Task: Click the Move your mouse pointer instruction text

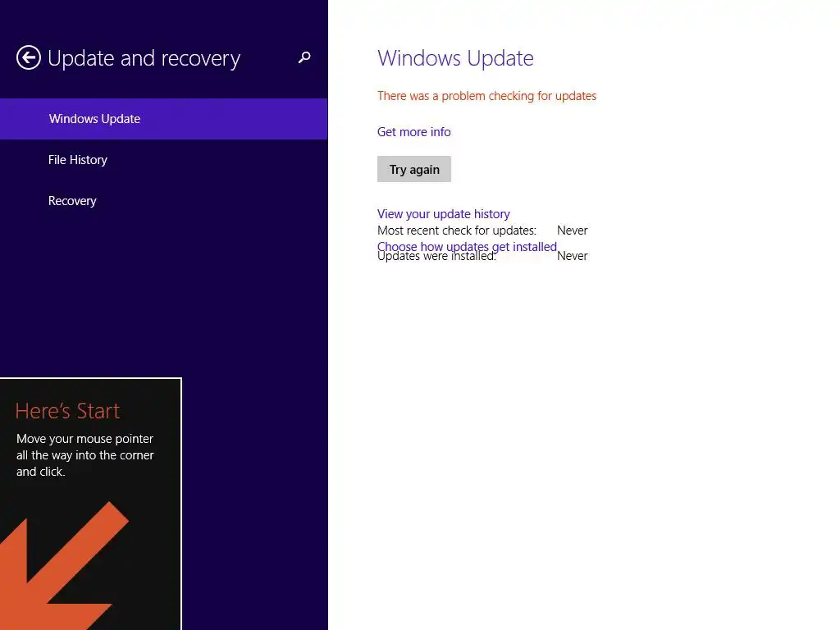Action: pos(85,455)
